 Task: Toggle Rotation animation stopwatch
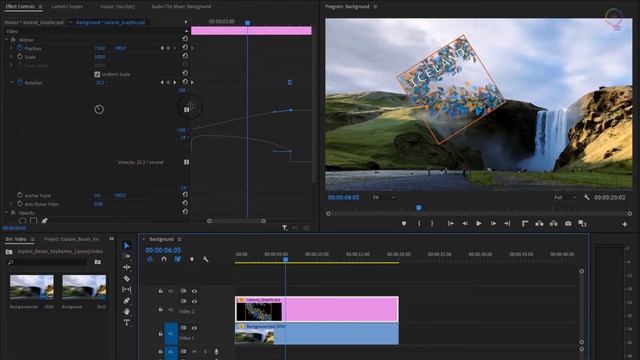pos(20,82)
